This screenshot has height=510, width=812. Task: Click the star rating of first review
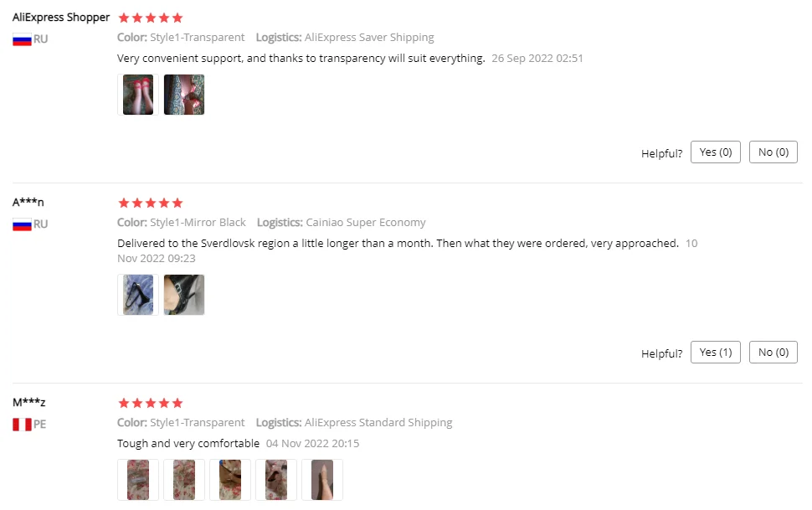(x=150, y=18)
